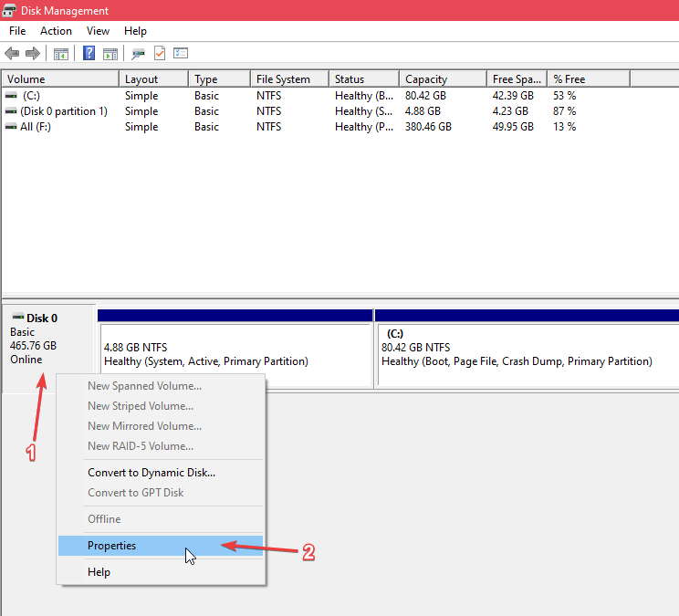Select the (Disk 0 partition 1) volume row

click(x=63, y=111)
